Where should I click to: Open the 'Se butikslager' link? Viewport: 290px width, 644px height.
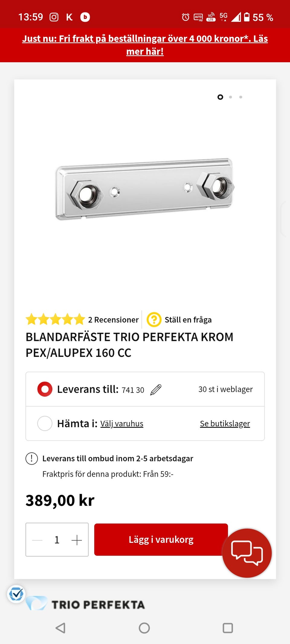point(225,424)
